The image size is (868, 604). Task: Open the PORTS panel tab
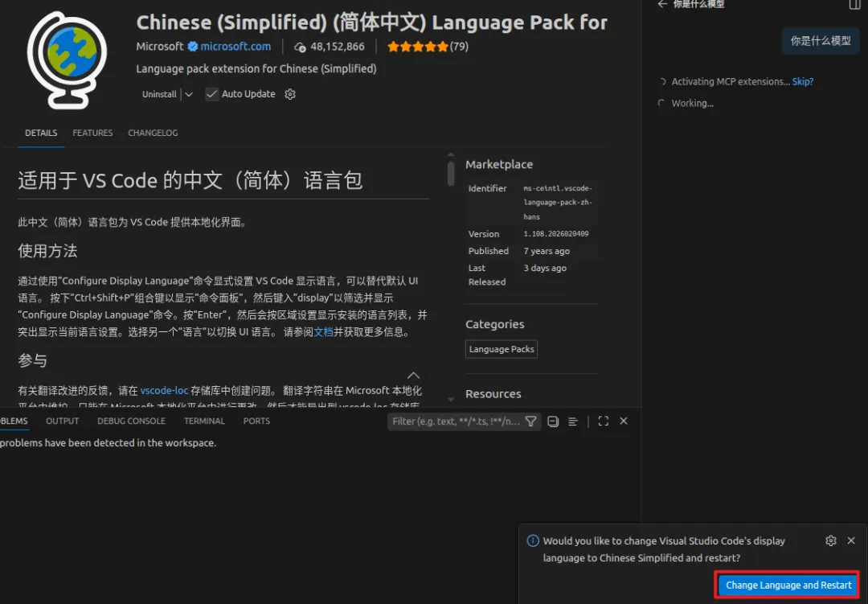(x=257, y=421)
